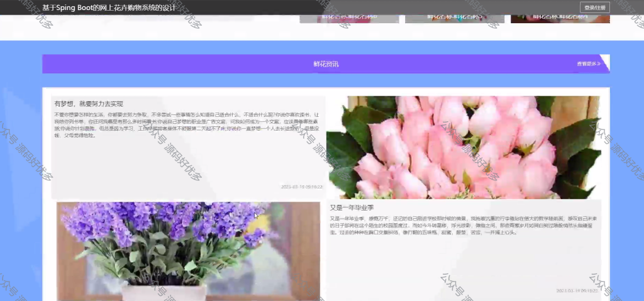The width and height of the screenshot is (644, 301).
Task: Open article 有梦想，就要努力去实现
Action: pos(89,104)
